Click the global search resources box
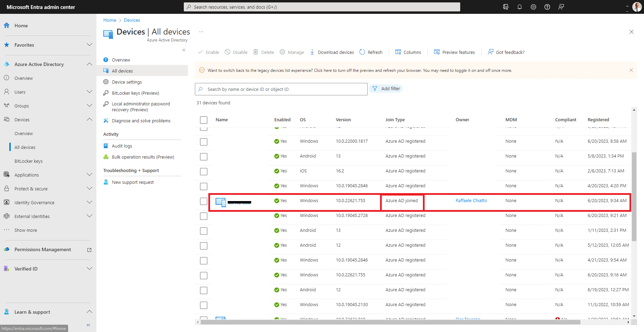 click(x=322, y=7)
